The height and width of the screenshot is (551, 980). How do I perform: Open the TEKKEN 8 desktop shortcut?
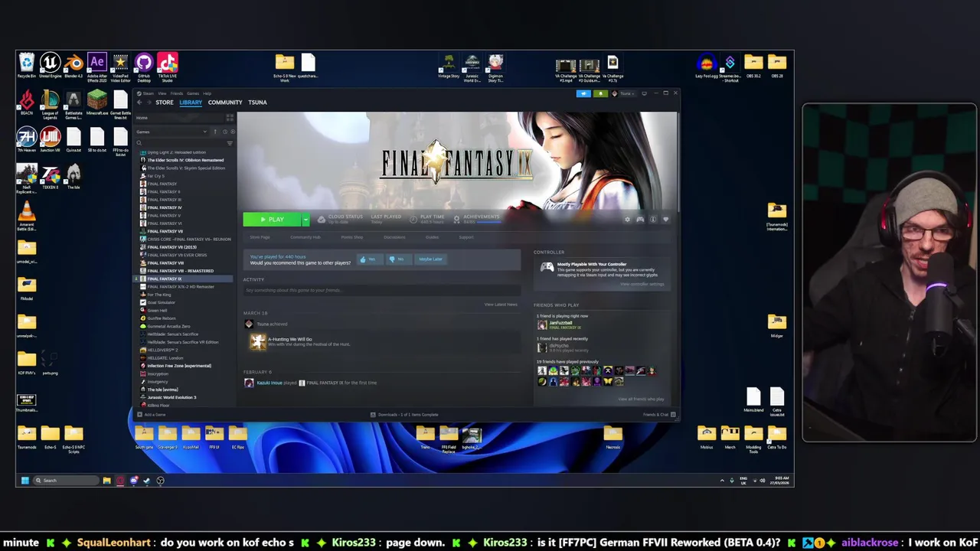point(51,178)
